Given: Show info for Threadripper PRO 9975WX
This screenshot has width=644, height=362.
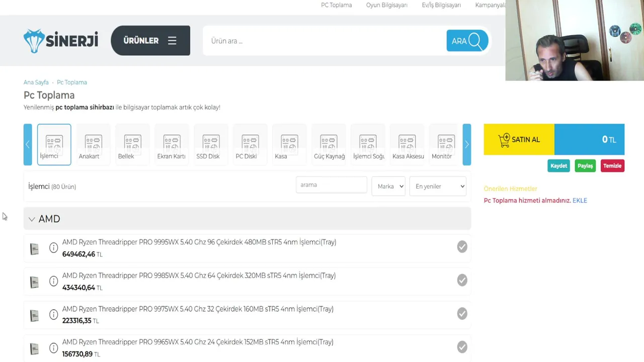Looking at the screenshot, I should (53, 315).
